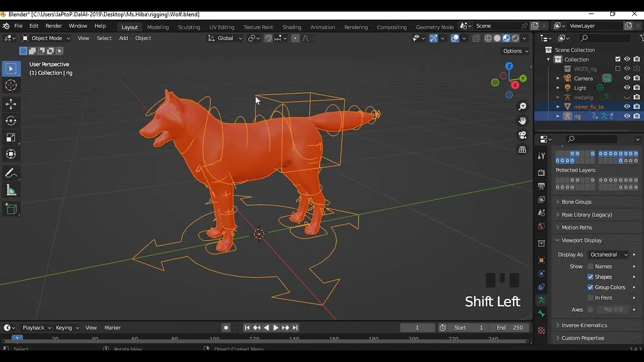Select rendered viewport shading
This screenshot has height=362, width=644.
pyautogui.click(x=515, y=38)
